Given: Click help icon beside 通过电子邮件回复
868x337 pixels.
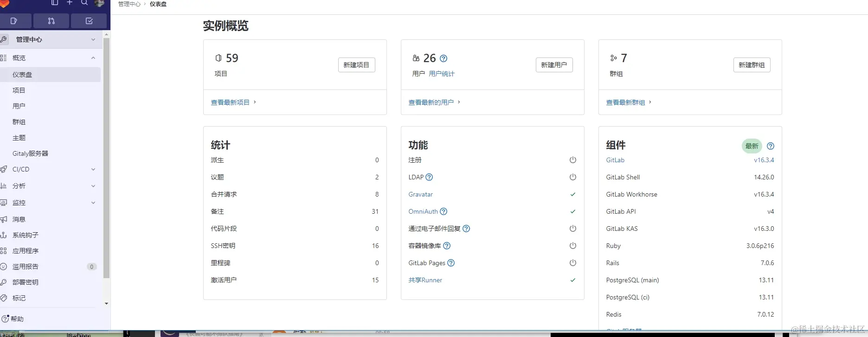Looking at the screenshot, I should click(466, 229).
